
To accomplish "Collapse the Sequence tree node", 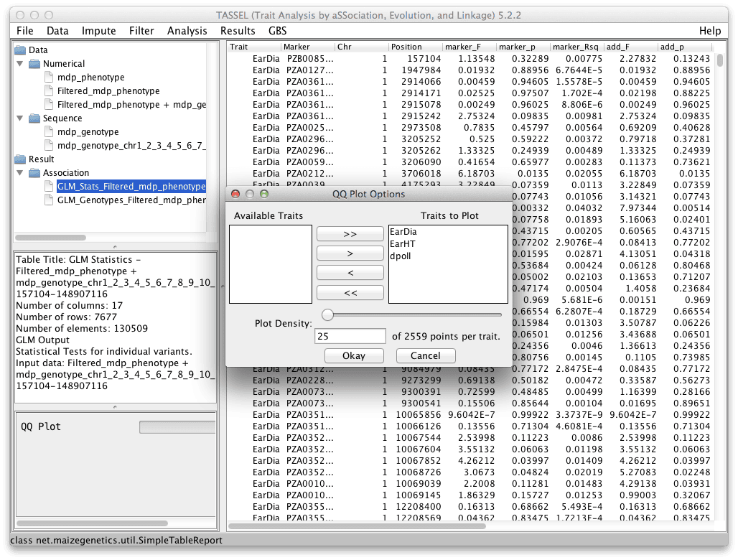I will tap(20, 118).
